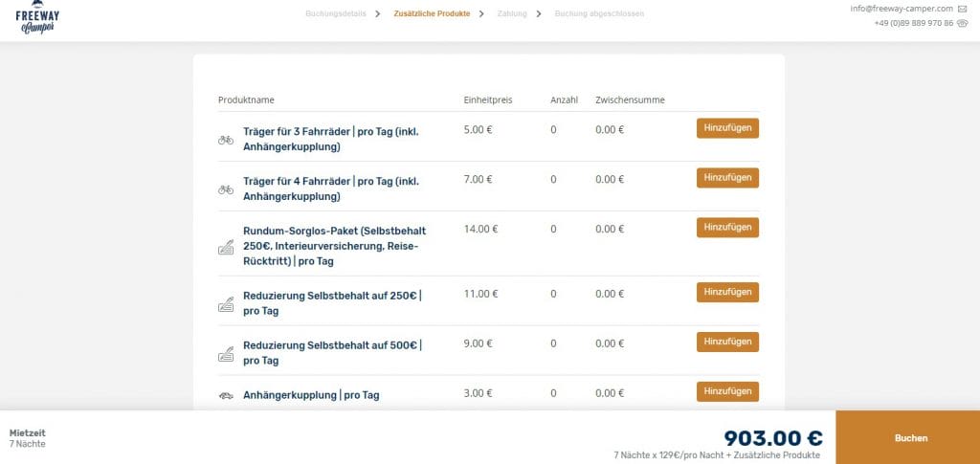Click the Freeway Camper logo
Viewport: 980px width, 464px height.
tap(37, 17)
